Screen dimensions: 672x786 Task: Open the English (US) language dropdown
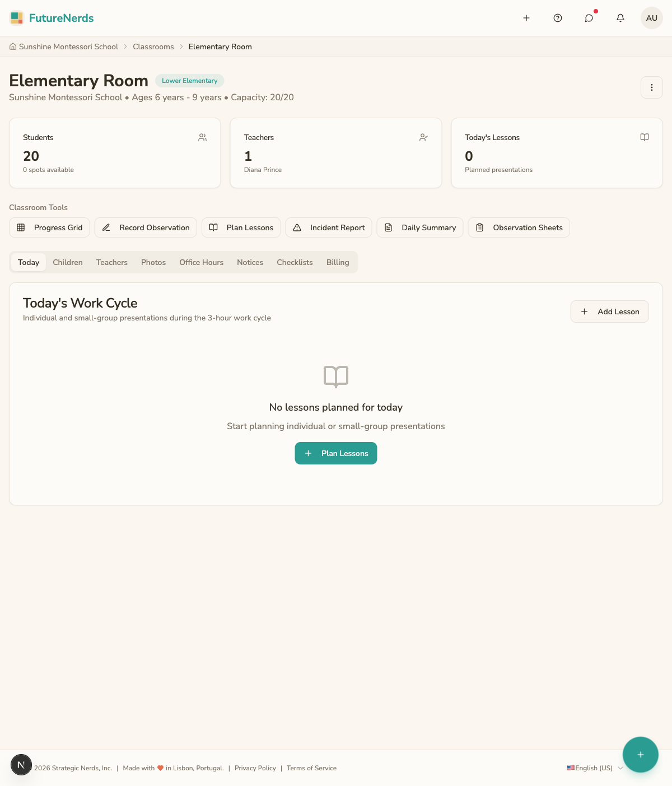(595, 768)
